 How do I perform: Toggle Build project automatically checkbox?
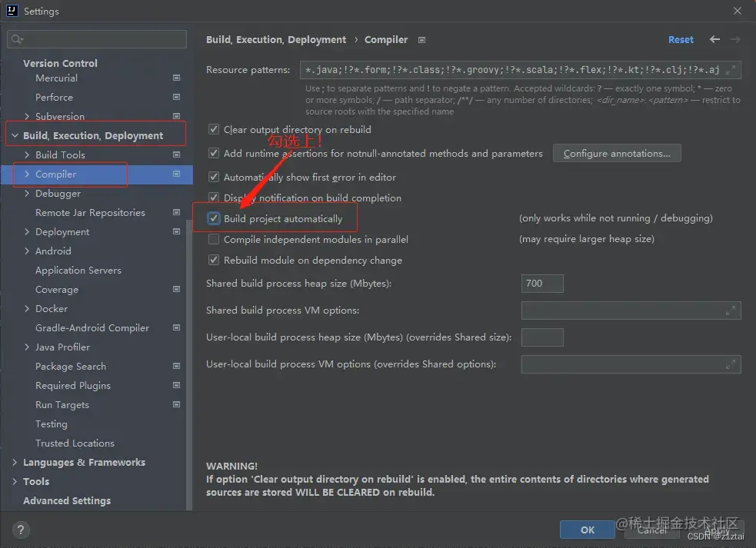214,218
